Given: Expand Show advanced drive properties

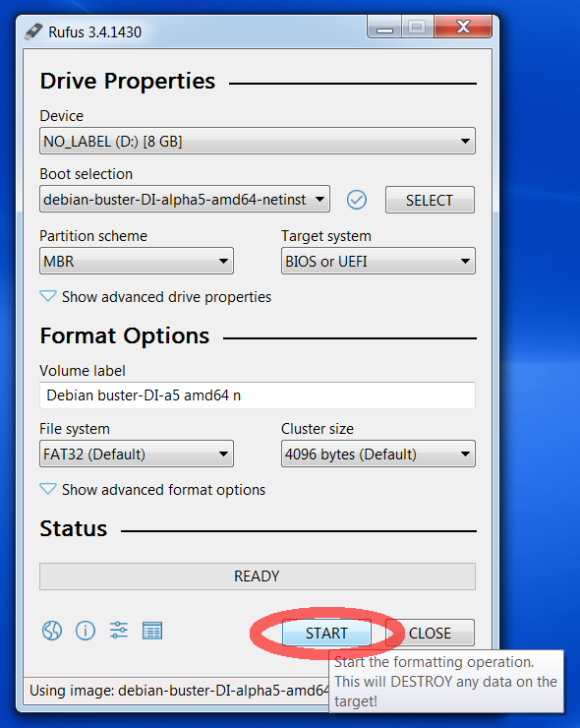Looking at the screenshot, I should pos(155,297).
